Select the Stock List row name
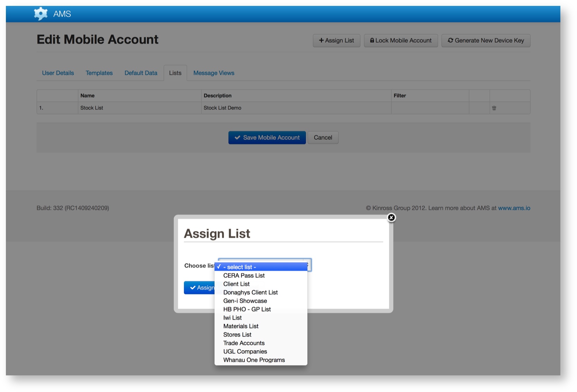Image resolution: width=577 pixels, height=392 pixels. [92, 108]
